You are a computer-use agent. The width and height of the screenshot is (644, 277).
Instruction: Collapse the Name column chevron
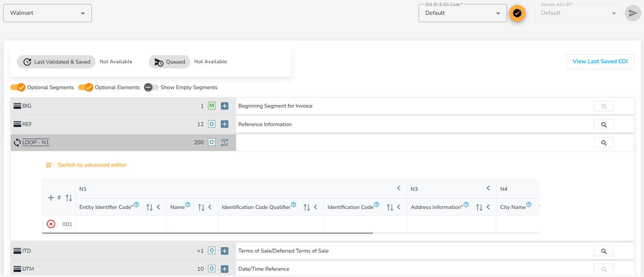[x=210, y=207]
